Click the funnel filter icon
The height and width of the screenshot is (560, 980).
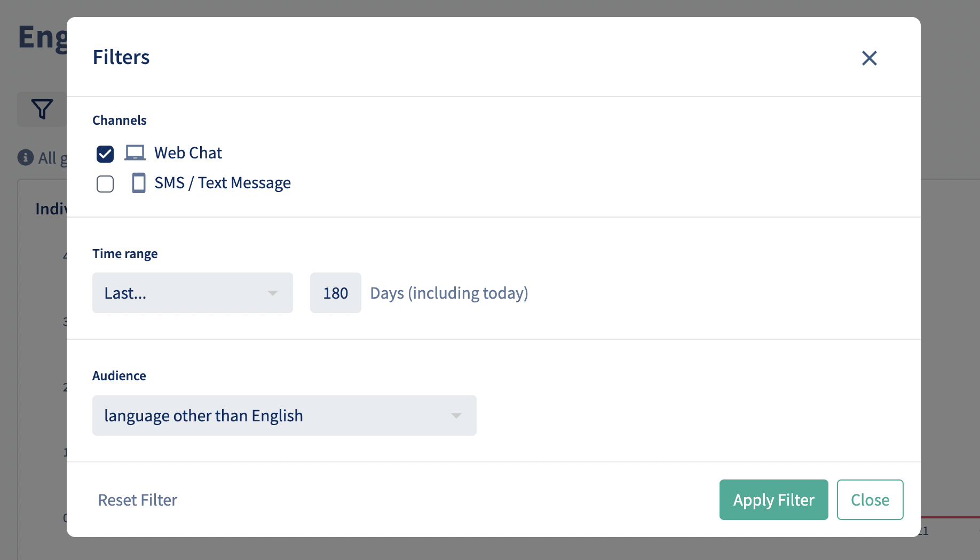pos(42,109)
